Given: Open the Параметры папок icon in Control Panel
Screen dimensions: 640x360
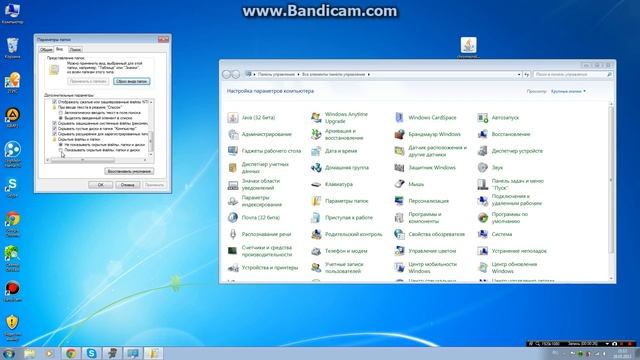Looking at the screenshot, I should pos(316,201).
